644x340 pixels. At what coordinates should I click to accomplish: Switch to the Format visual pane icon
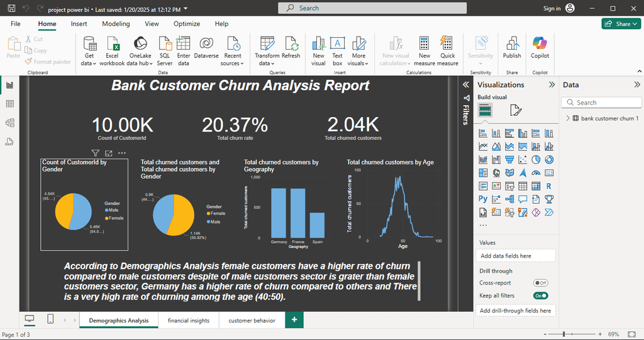(x=516, y=110)
